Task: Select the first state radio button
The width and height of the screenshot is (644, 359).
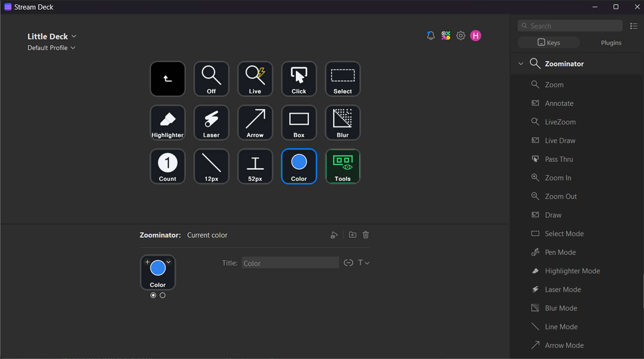Action: tap(153, 295)
